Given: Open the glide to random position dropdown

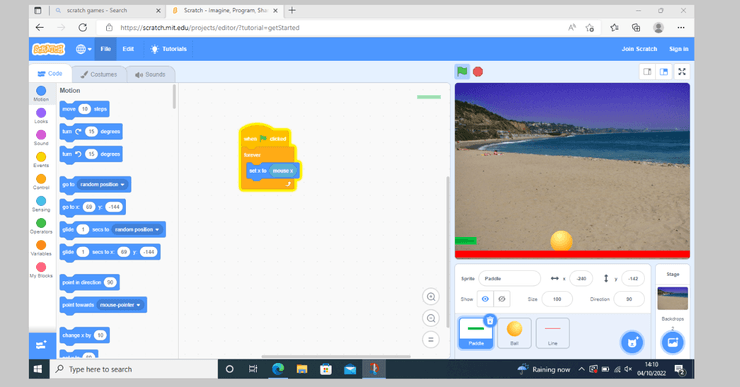Looking at the screenshot, I should (137, 229).
